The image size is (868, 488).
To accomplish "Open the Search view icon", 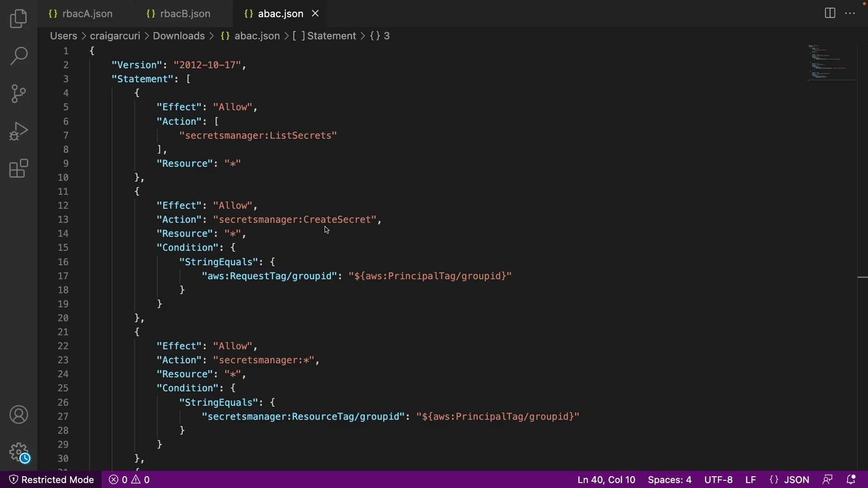I will click(19, 56).
